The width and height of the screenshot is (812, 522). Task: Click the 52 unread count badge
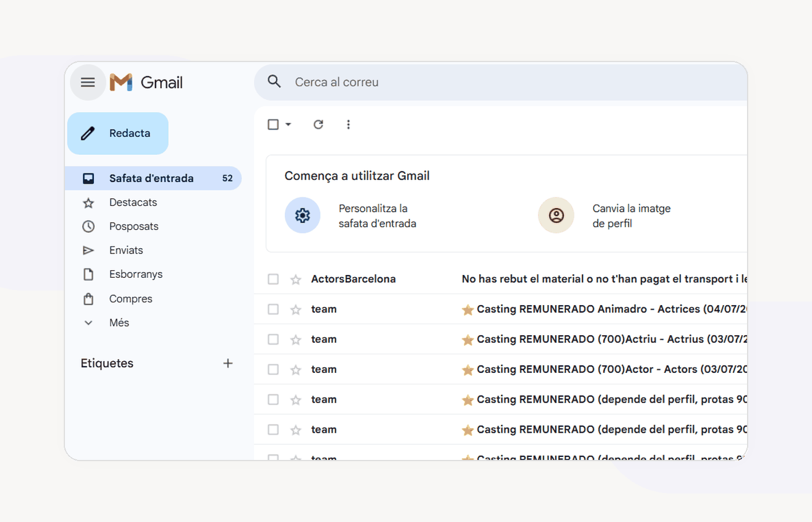click(x=227, y=178)
